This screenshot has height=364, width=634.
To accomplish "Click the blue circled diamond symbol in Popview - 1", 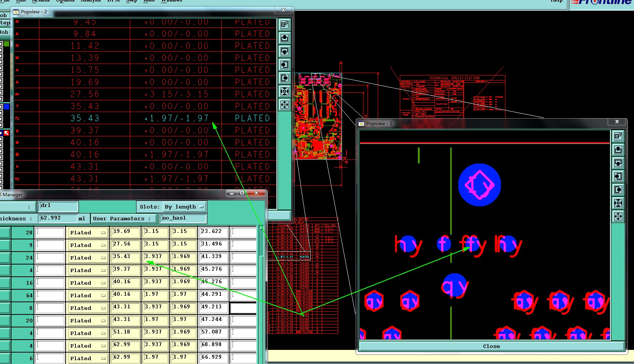I will pos(479,185).
